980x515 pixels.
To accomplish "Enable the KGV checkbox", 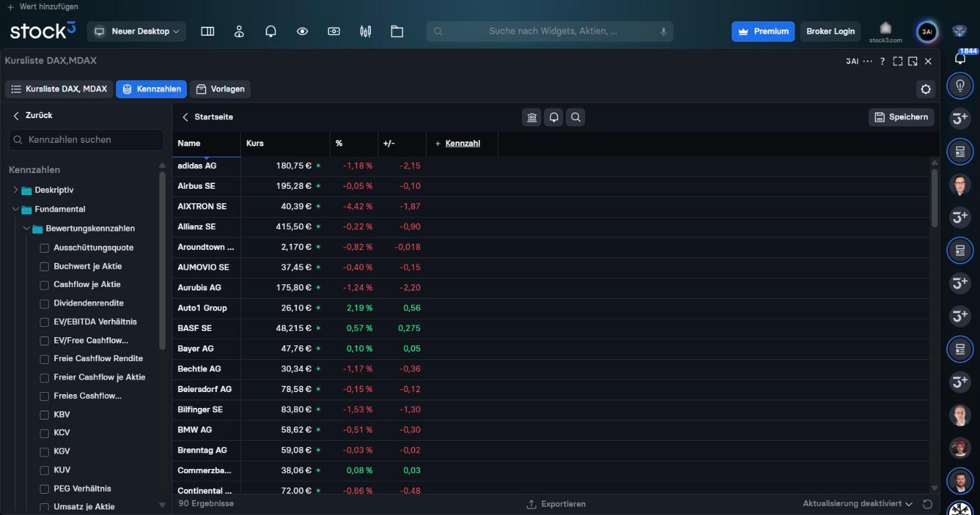I will point(45,452).
